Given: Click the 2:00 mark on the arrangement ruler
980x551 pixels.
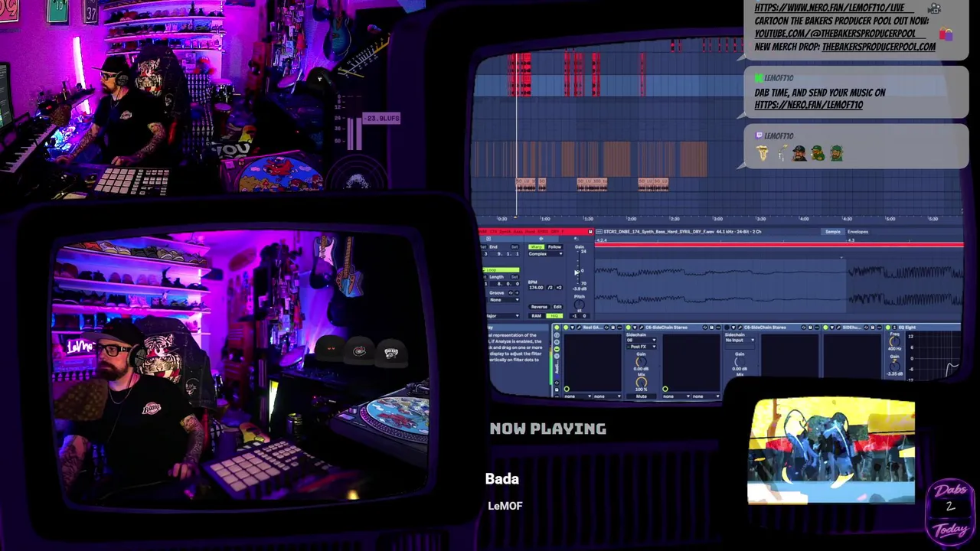Looking at the screenshot, I should 632,219.
